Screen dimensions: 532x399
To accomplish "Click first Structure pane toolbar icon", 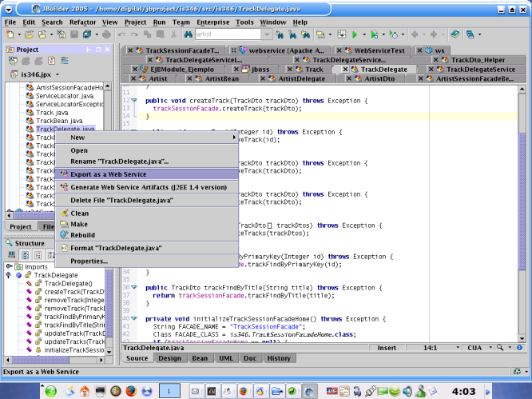I will (11, 255).
